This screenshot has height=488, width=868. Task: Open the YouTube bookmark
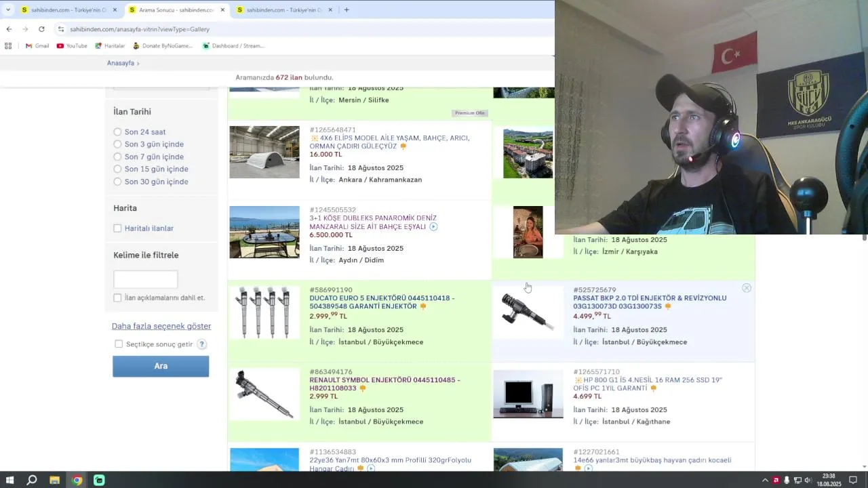coord(72,46)
